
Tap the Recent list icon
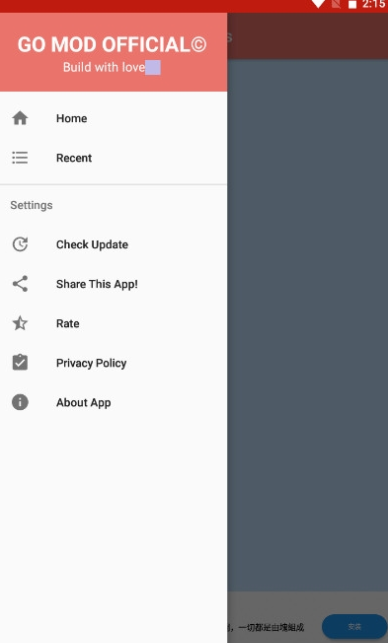tap(20, 157)
